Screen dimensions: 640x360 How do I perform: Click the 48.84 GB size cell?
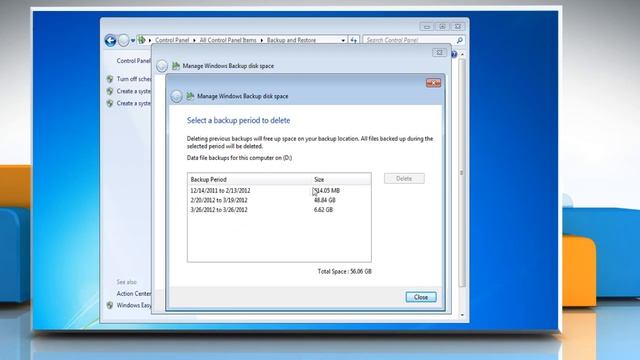coord(324,200)
